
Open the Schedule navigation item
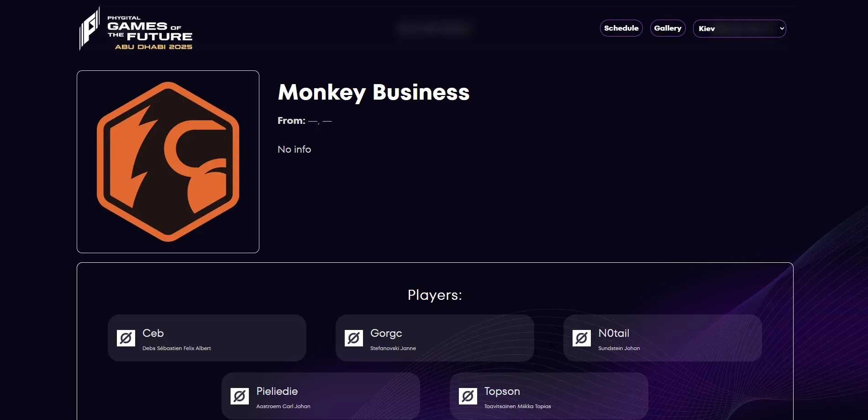pos(621,28)
